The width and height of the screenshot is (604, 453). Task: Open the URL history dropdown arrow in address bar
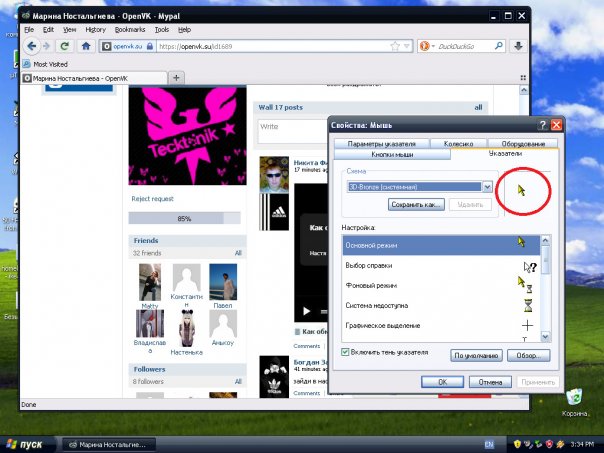(x=407, y=47)
